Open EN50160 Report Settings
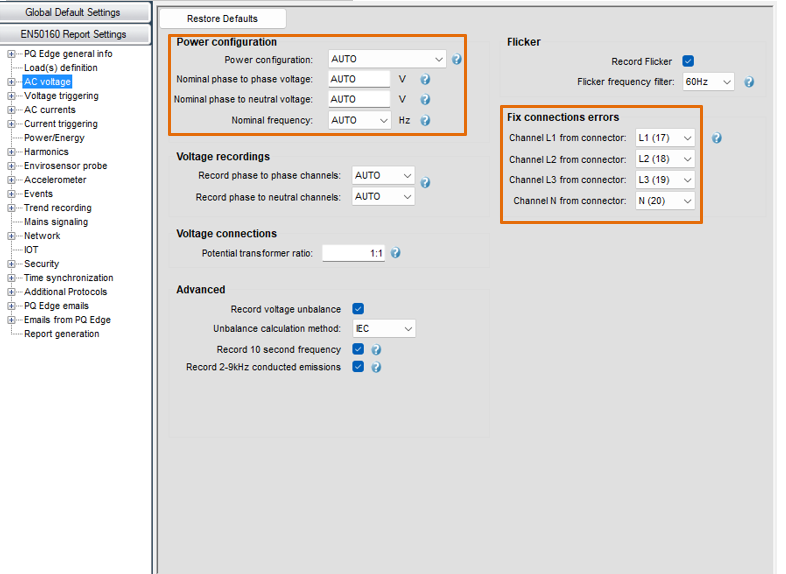 coord(75,34)
